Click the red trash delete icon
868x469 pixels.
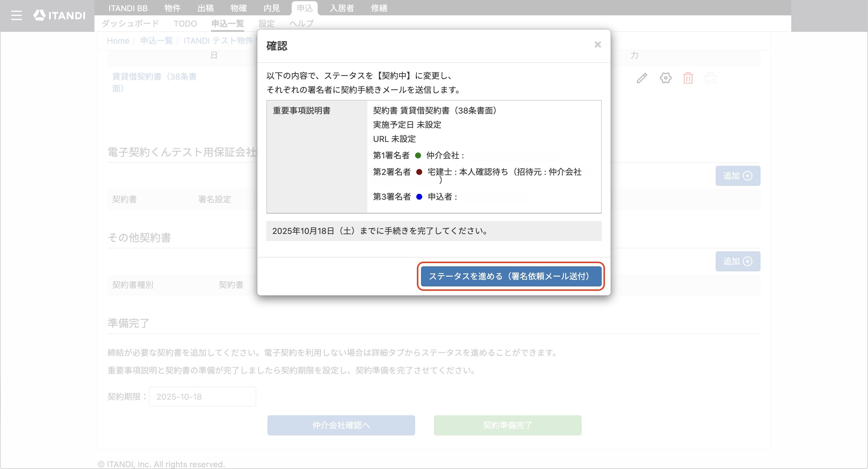[x=688, y=78]
